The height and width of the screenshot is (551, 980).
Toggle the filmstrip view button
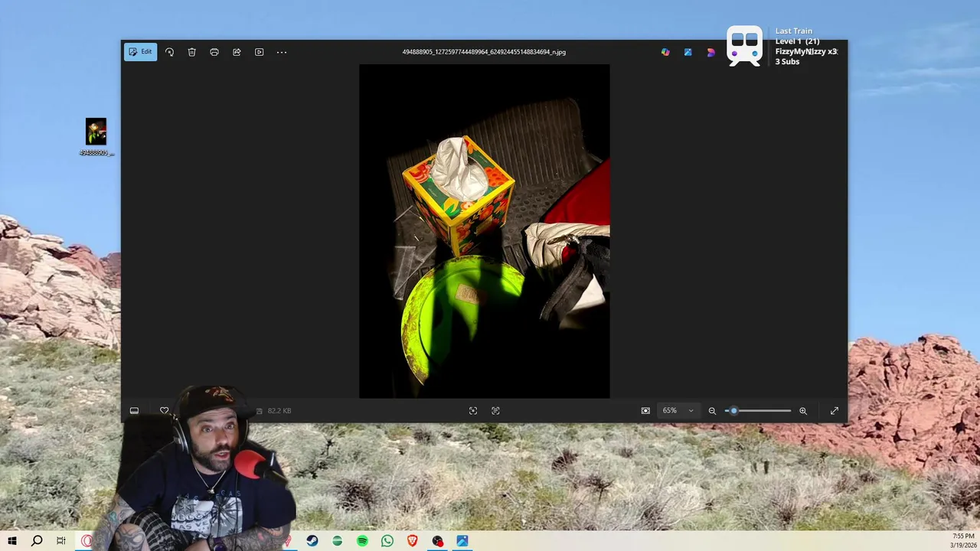pyautogui.click(x=134, y=411)
